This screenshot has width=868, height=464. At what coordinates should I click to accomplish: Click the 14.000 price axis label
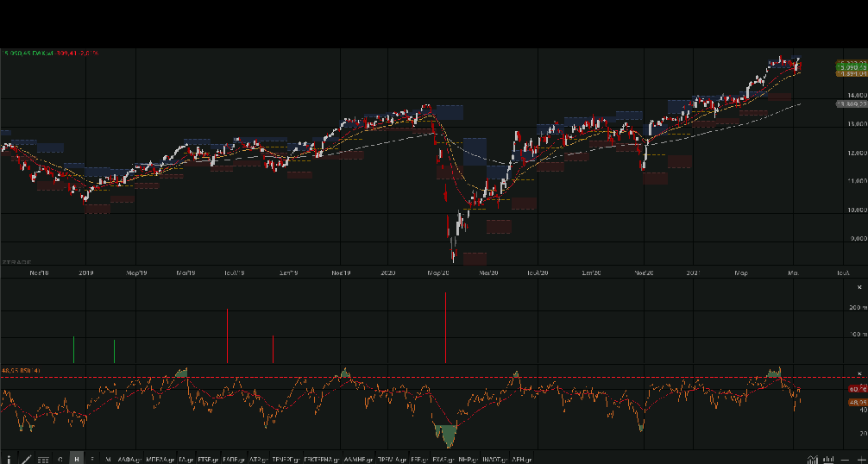click(x=857, y=95)
